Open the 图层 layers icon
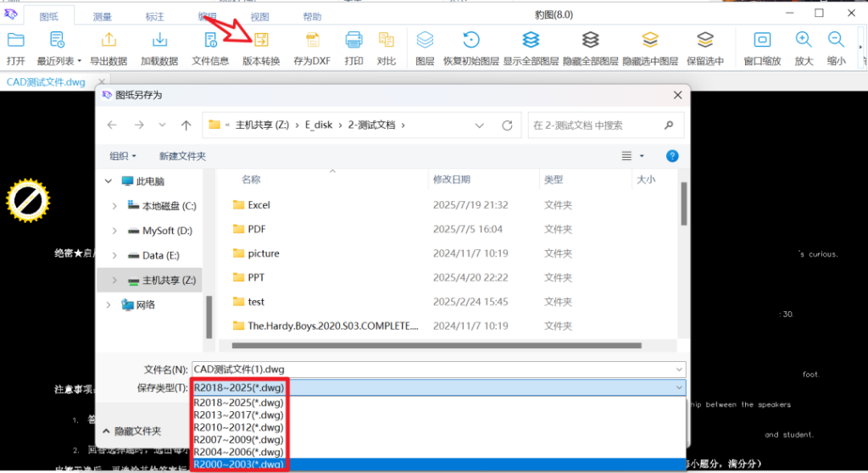The height and width of the screenshot is (473, 868). [x=425, y=40]
